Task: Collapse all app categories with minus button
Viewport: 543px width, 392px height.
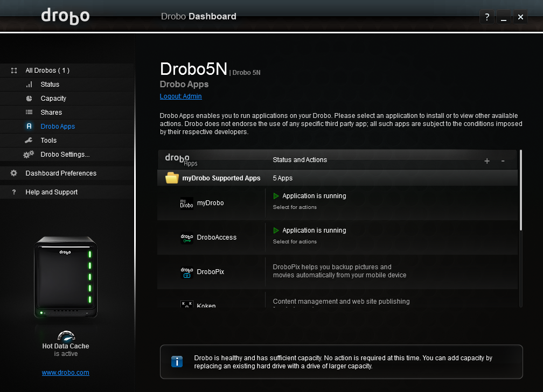Action: pyautogui.click(x=503, y=160)
